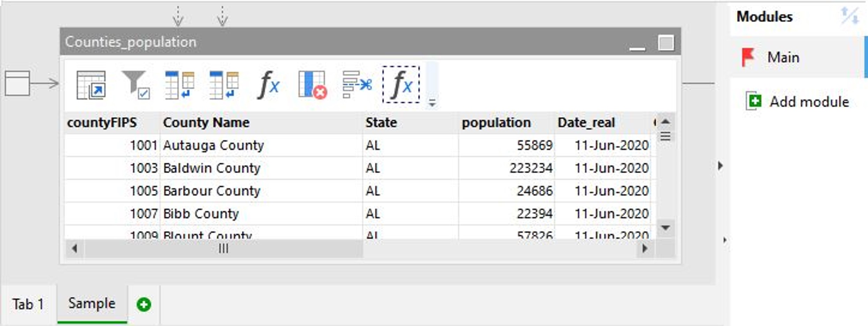Expand the upper right sidebar arrow
The width and height of the screenshot is (868, 326).
coord(720,165)
